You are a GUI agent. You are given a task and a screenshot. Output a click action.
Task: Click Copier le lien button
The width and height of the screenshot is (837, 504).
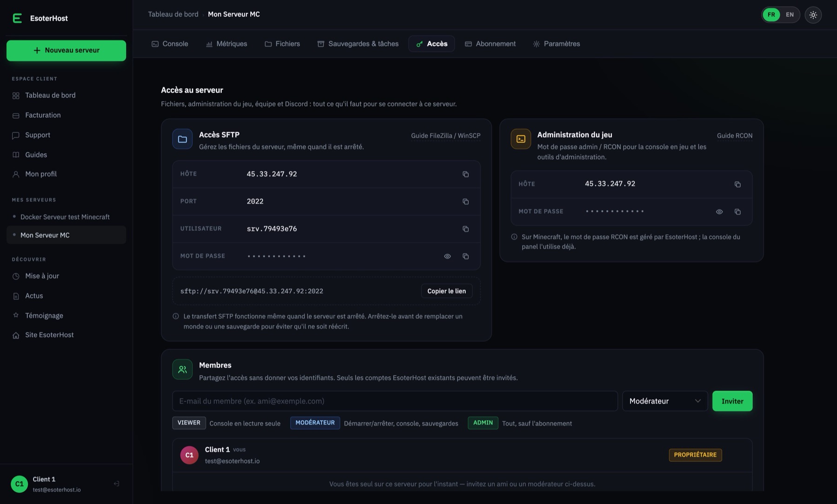tap(446, 292)
